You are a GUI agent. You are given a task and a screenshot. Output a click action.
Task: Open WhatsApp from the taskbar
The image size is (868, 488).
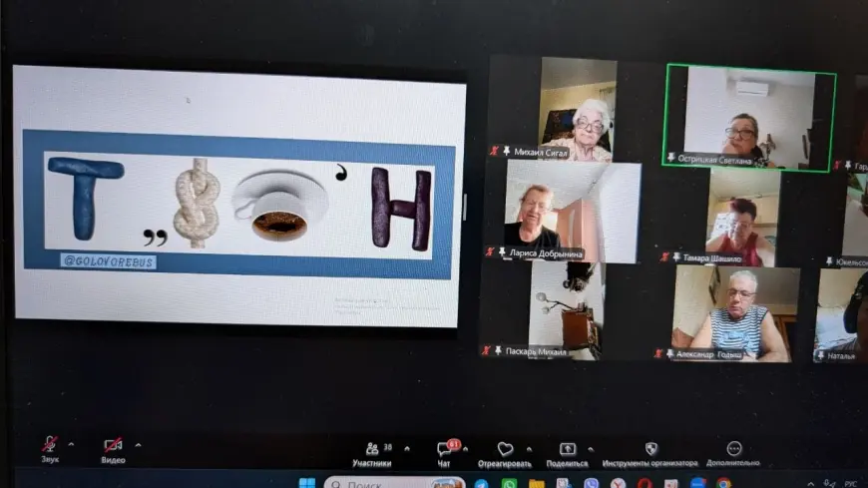click(509, 484)
